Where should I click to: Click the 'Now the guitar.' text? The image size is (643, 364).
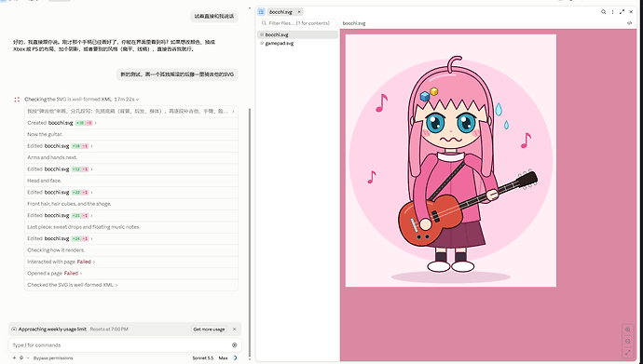click(45, 134)
